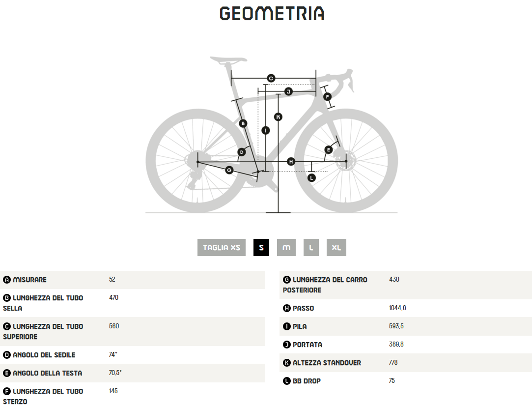Select the S size tab
Viewport: 532px width, 405px height.
(x=261, y=247)
